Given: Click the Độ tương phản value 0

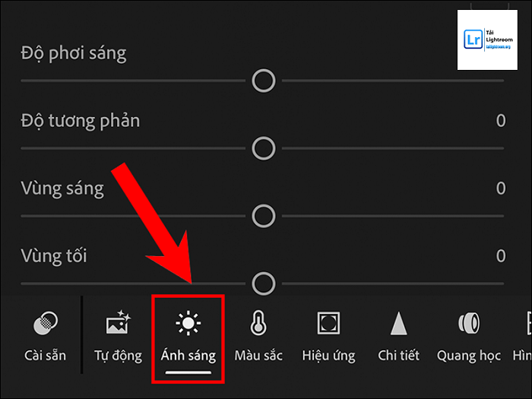Looking at the screenshot, I should pos(500,120).
